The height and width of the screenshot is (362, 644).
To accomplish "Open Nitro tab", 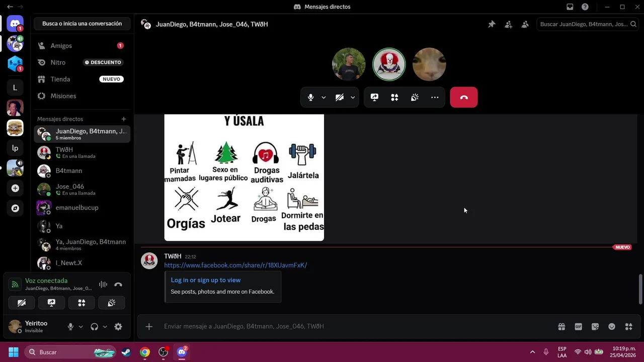I will (x=82, y=62).
